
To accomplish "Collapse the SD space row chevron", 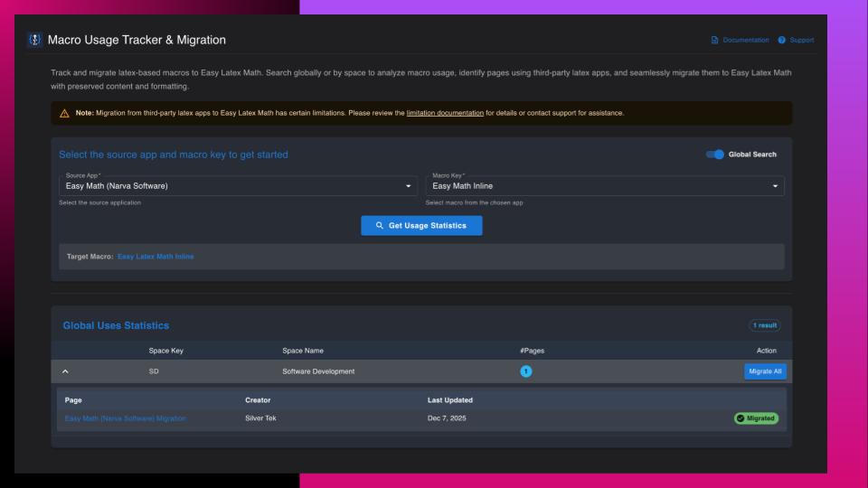I will point(65,371).
